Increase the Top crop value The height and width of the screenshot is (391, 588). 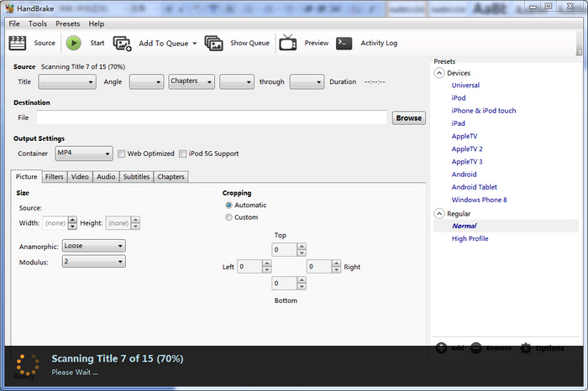point(302,247)
